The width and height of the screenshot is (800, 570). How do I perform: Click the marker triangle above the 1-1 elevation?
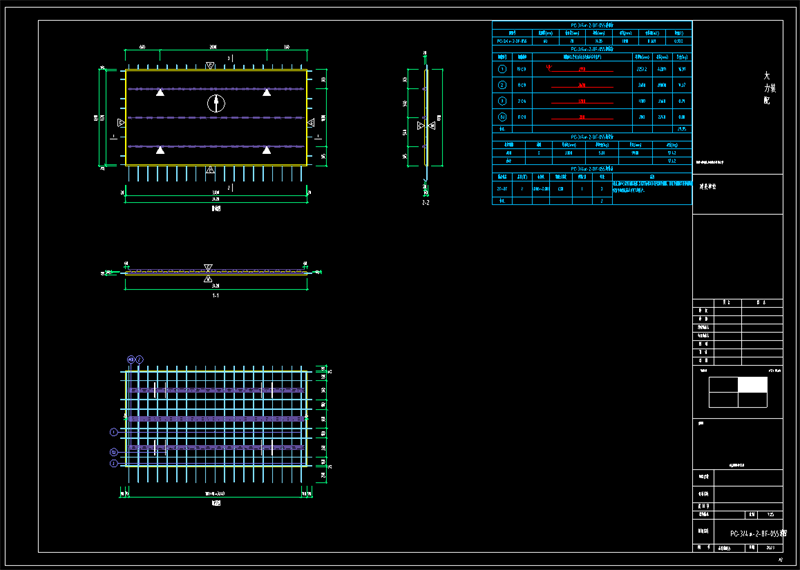point(208,267)
